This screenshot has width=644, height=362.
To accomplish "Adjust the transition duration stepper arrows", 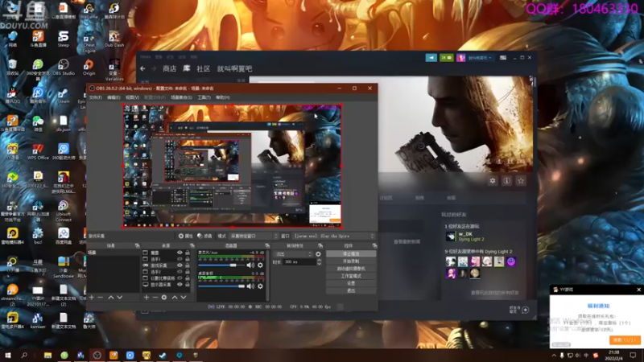I will 319,262.
